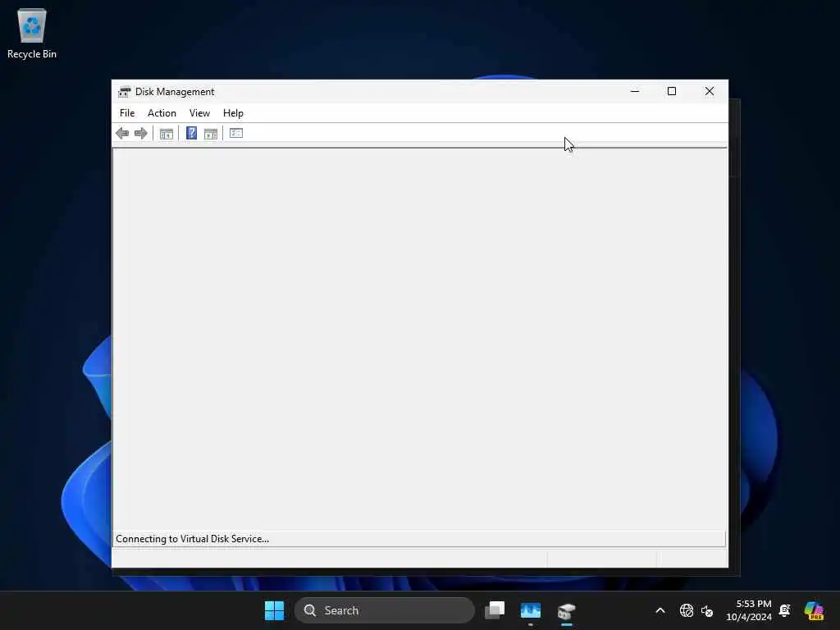The width and height of the screenshot is (840, 630).
Task: Click the muted volume tray icon
Action: 707,610
